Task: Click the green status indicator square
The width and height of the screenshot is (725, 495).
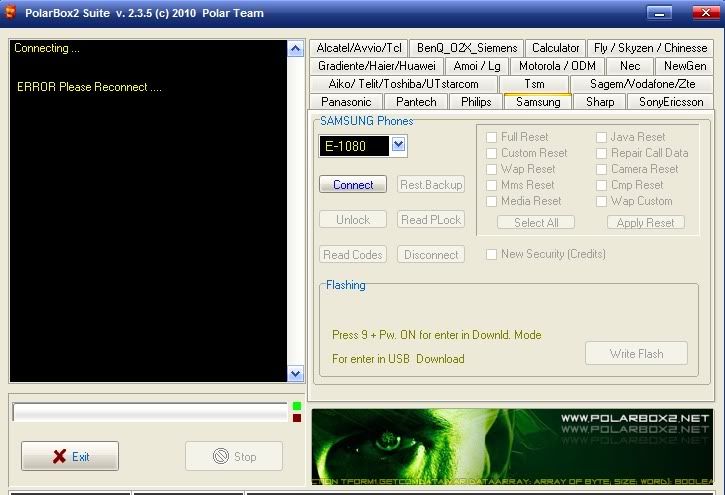Action: 297,406
